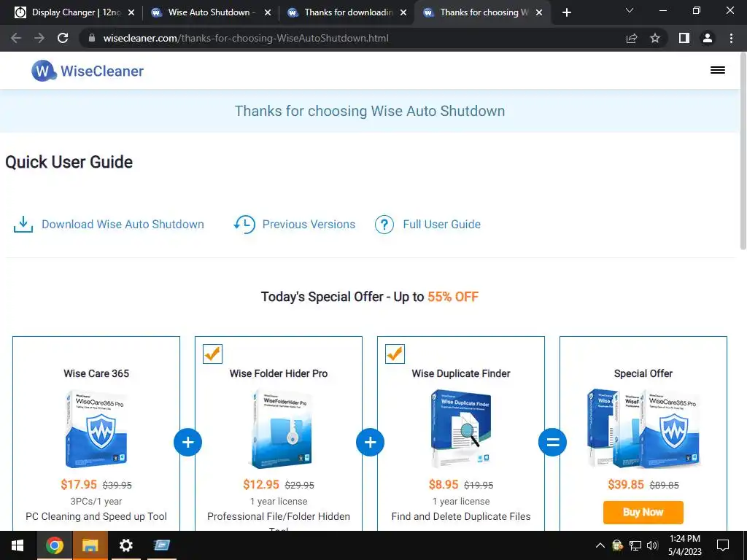
Task: Click the volume speaker tray icon
Action: [652, 545]
